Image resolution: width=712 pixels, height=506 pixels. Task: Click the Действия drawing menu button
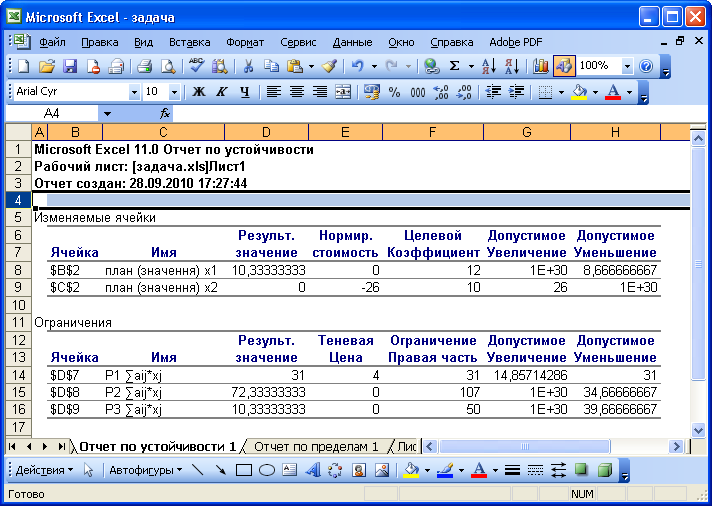(44, 470)
